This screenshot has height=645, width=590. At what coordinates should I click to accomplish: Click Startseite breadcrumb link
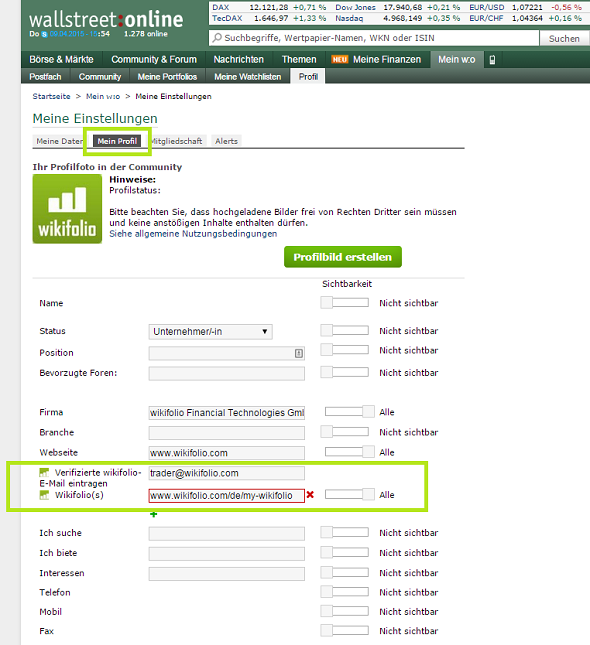[51, 96]
